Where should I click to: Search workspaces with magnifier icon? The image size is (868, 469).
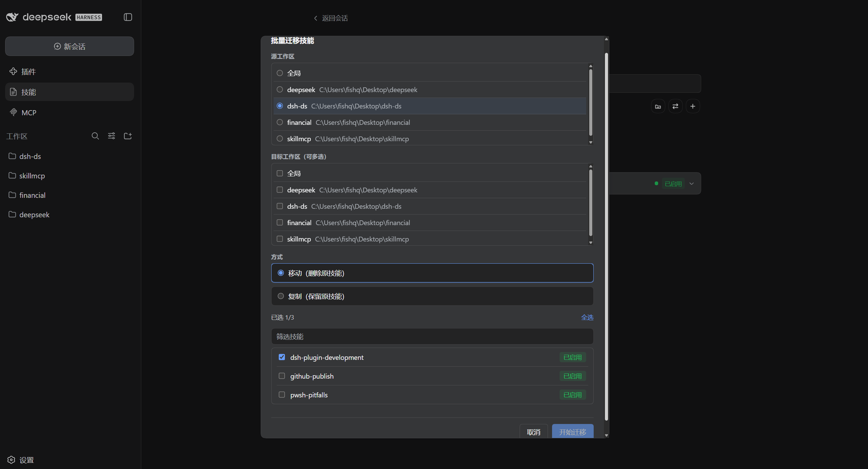tap(95, 136)
